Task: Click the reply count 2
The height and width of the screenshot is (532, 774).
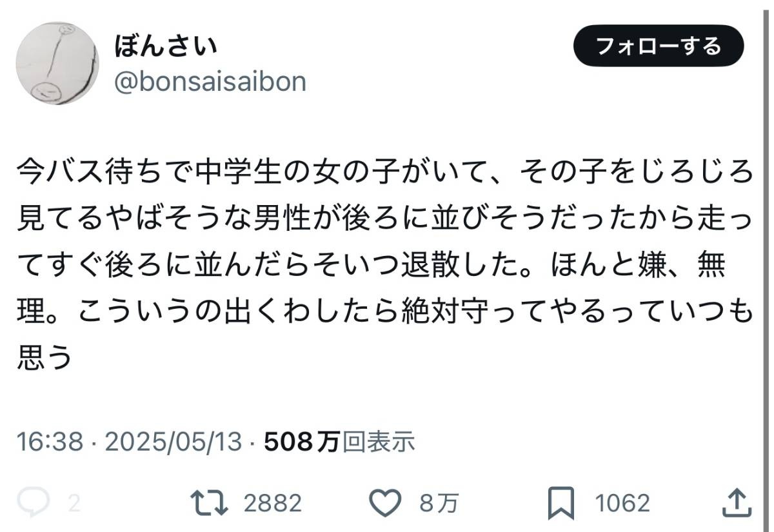Action: [x=74, y=502]
